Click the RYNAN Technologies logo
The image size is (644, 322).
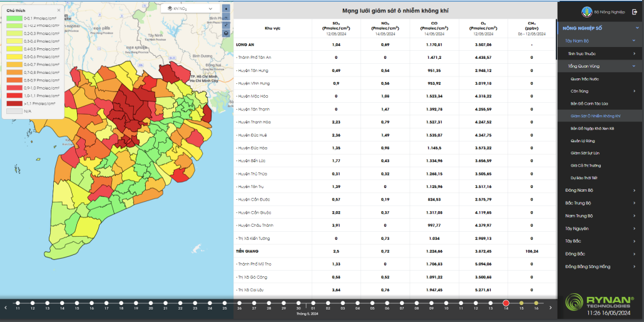(599, 301)
